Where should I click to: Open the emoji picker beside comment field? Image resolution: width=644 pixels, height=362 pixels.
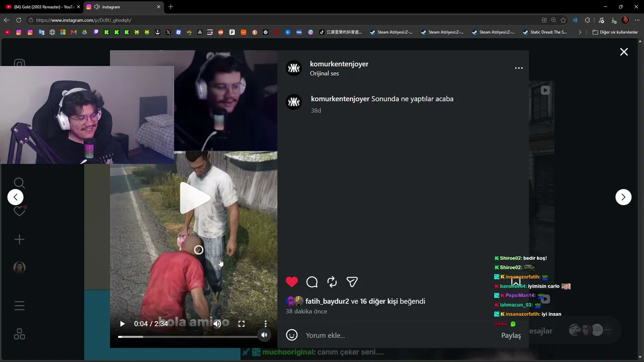click(x=292, y=335)
